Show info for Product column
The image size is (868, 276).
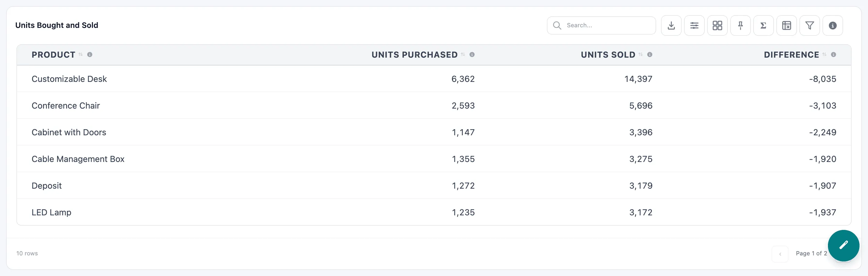pyautogui.click(x=90, y=55)
